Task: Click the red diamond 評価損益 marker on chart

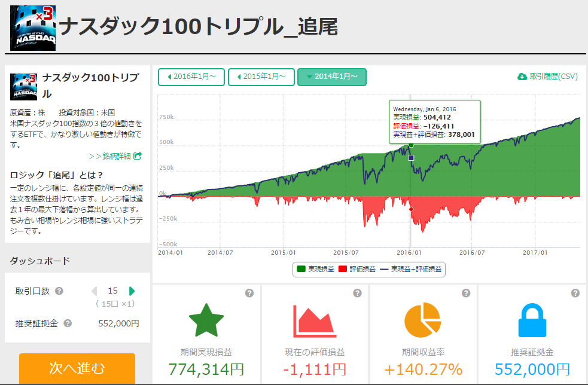Action: point(411,209)
